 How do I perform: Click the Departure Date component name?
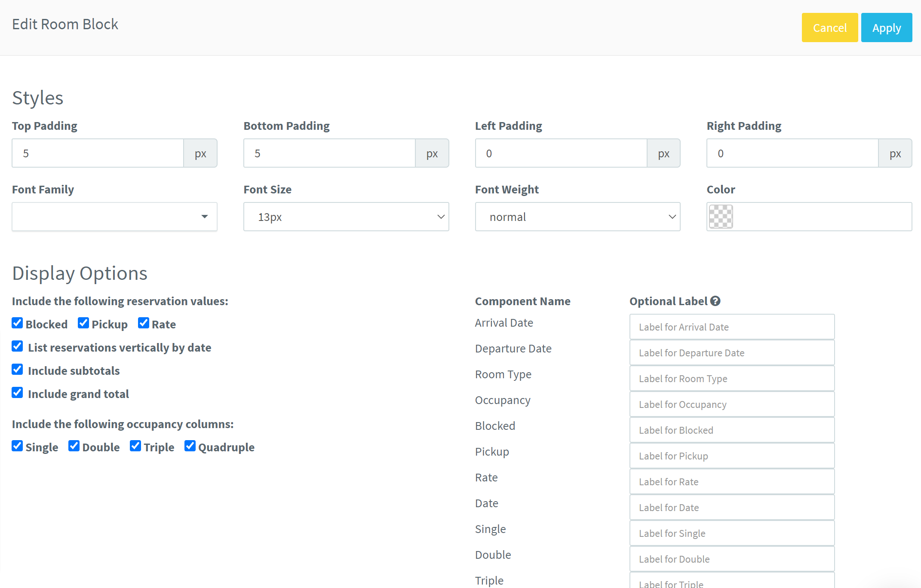513,349
